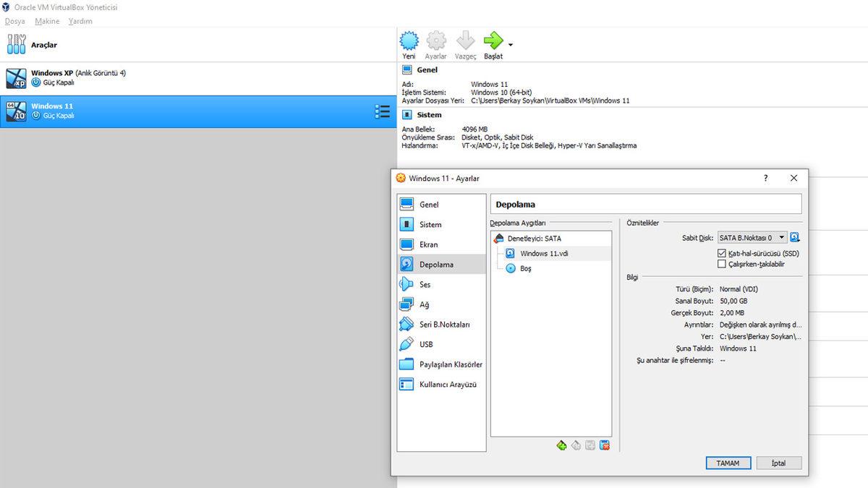868x488 pixels.
Task: Open the Windows 11 VM hamburger menu icon
Action: pos(382,111)
